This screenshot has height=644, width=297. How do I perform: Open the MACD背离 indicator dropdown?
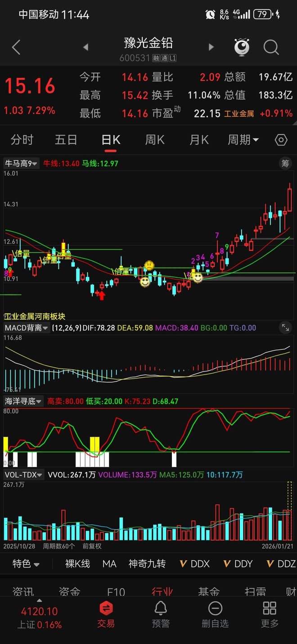(x=26, y=328)
